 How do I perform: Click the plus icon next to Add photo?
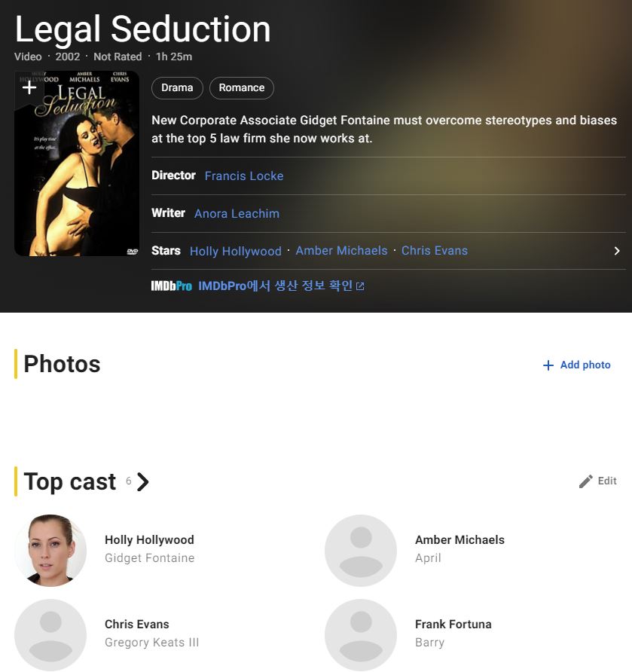(x=548, y=365)
